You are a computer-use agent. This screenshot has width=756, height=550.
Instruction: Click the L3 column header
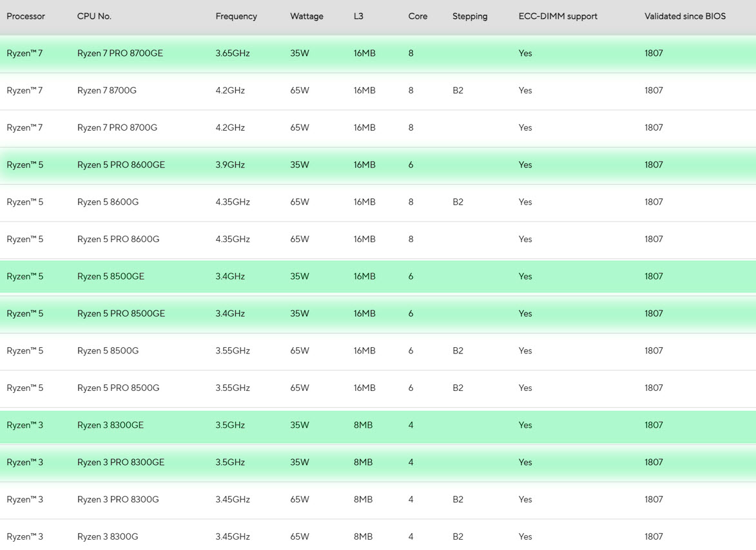click(358, 16)
